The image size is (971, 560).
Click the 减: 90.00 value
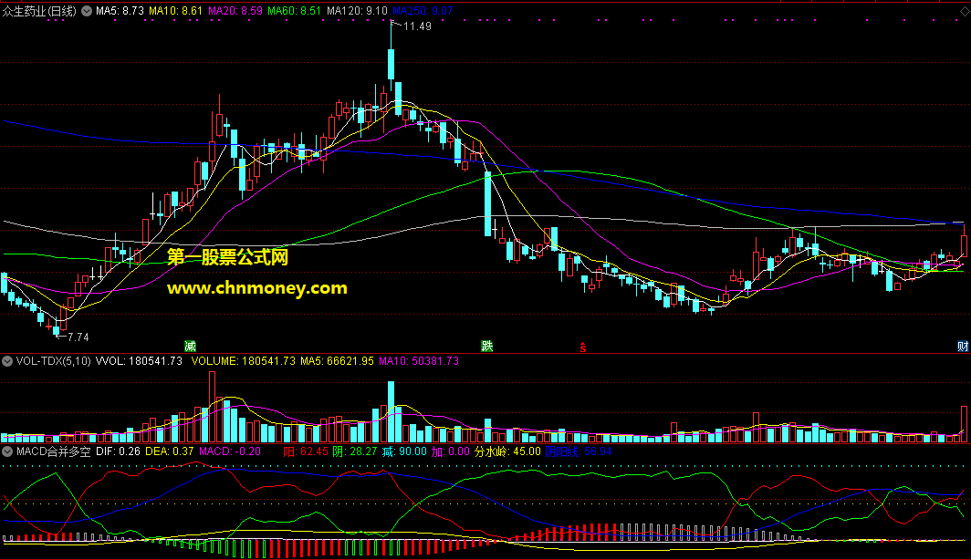(403, 451)
